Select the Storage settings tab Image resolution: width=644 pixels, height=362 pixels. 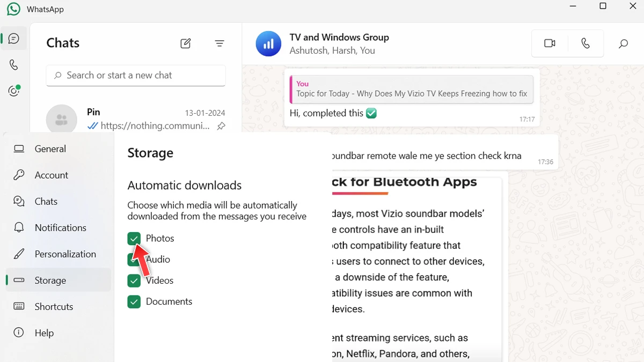[58, 280]
